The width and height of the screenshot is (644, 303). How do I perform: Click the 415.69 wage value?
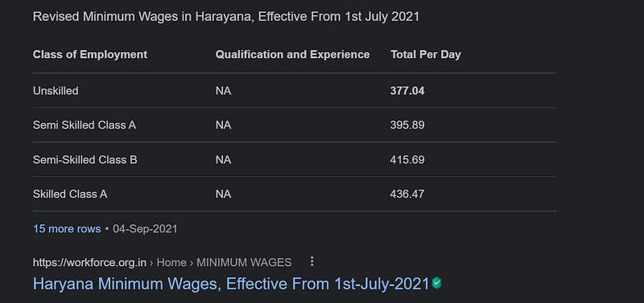click(407, 159)
